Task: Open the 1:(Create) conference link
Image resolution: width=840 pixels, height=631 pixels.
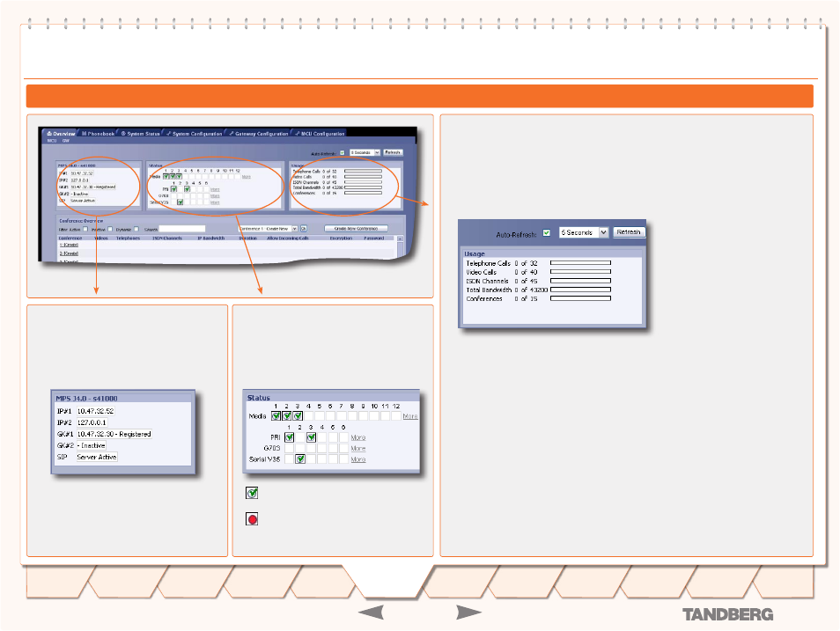Action: tap(69, 245)
